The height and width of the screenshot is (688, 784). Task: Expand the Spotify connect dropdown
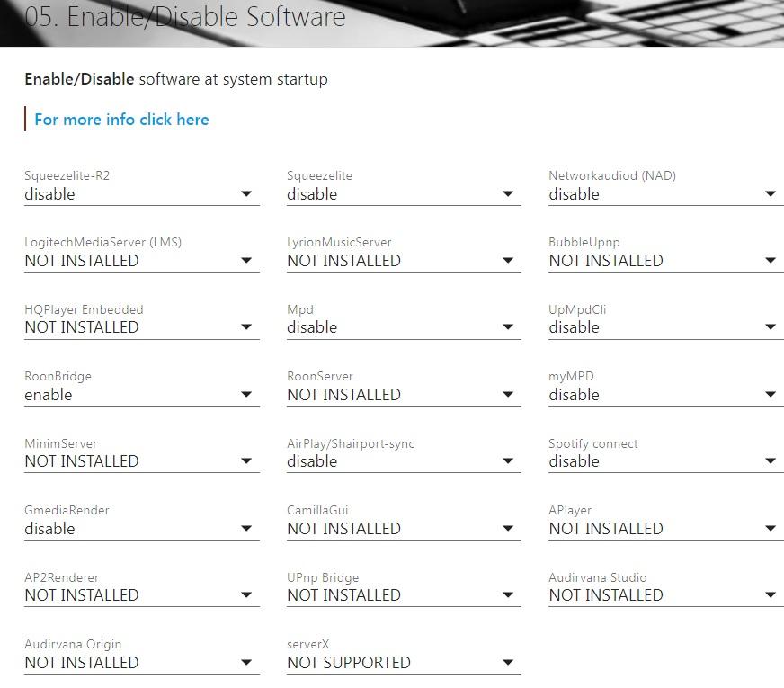(x=666, y=461)
